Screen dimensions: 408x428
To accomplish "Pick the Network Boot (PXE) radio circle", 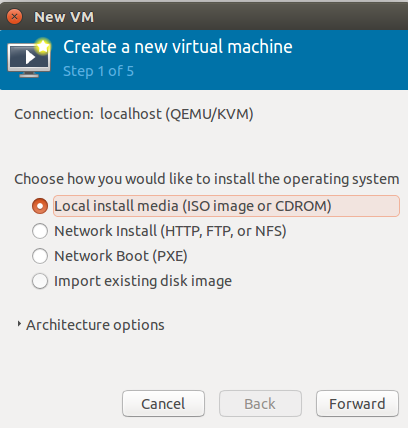I will (40, 256).
